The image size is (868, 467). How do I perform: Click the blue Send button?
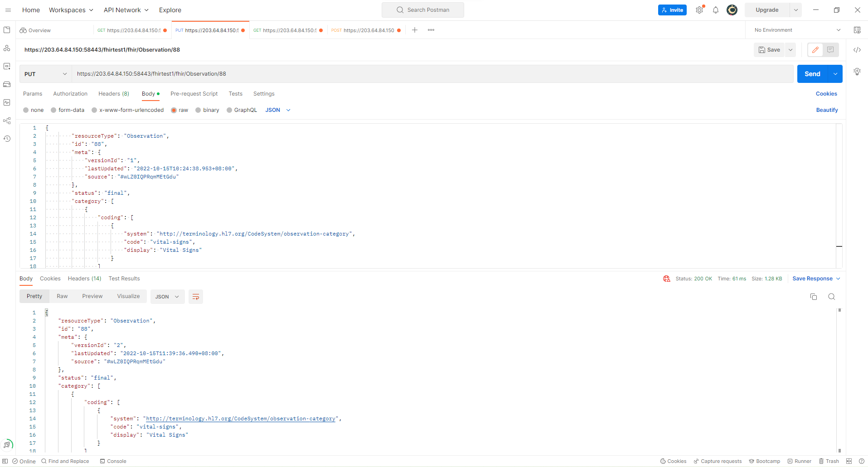[x=812, y=74]
